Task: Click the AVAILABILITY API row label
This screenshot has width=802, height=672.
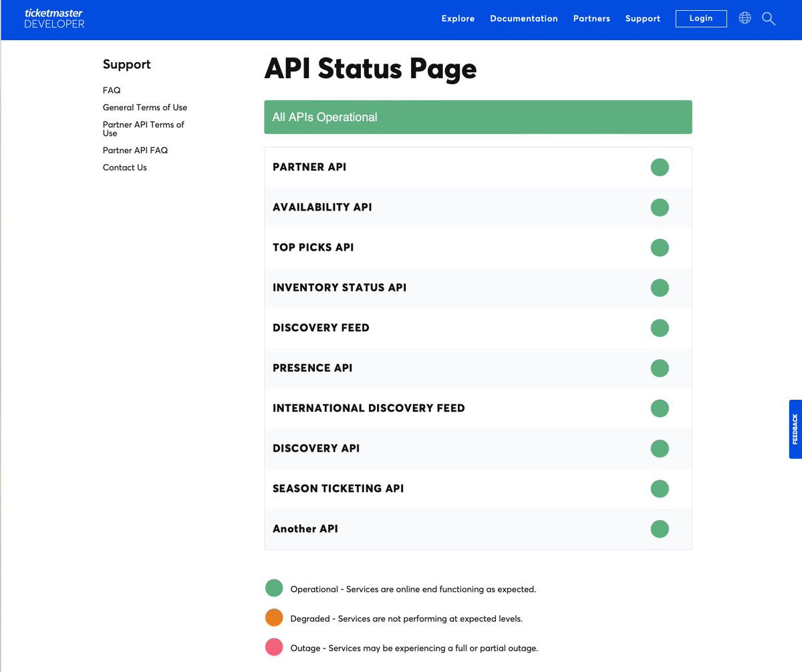Action: coord(322,207)
